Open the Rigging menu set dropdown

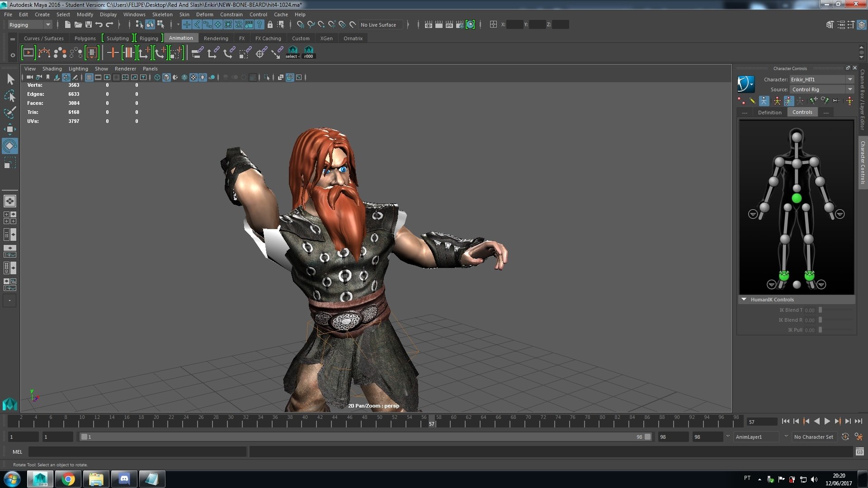(x=30, y=24)
